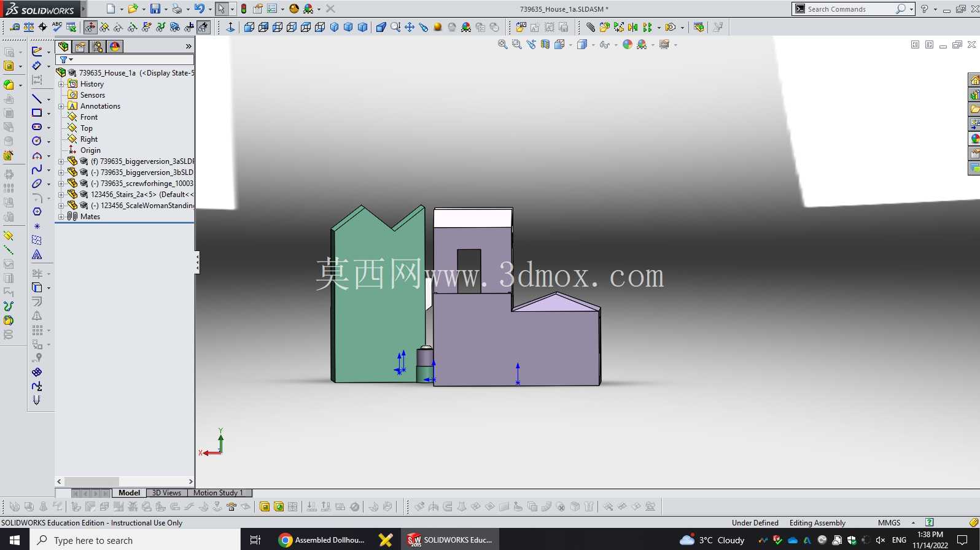Click Help question mark icon
Screen dimensions: 980x550
coord(924,9)
